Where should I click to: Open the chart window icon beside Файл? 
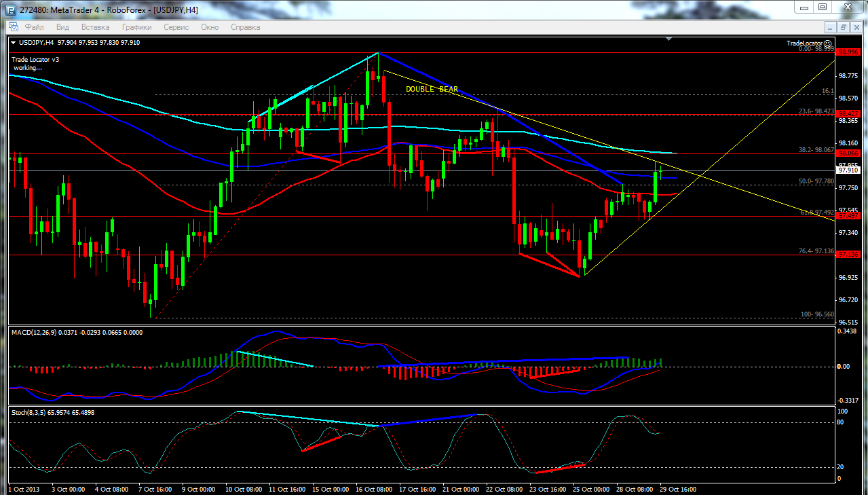click(x=14, y=27)
